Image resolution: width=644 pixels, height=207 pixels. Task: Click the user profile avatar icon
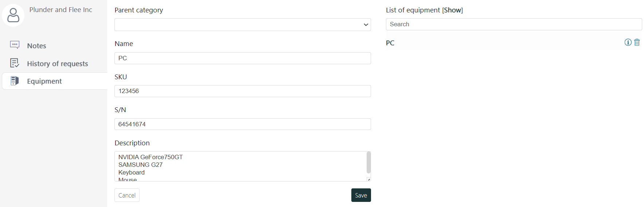point(13,15)
